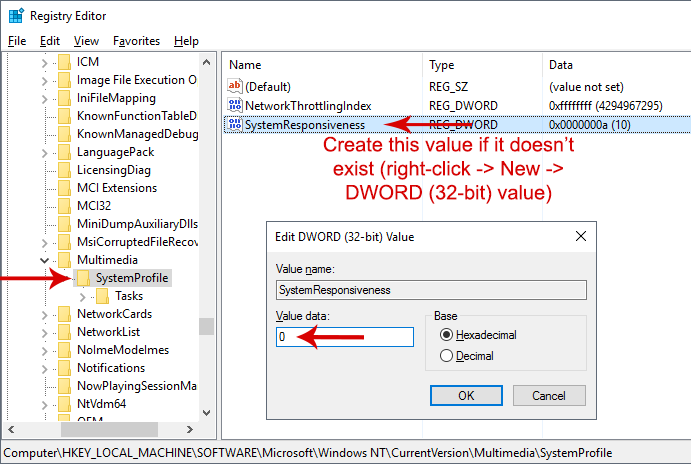Click the tree horizontal scrollbar thumb
Image resolution: width=691 pixels, height=464 pixels.
(109, 429)
